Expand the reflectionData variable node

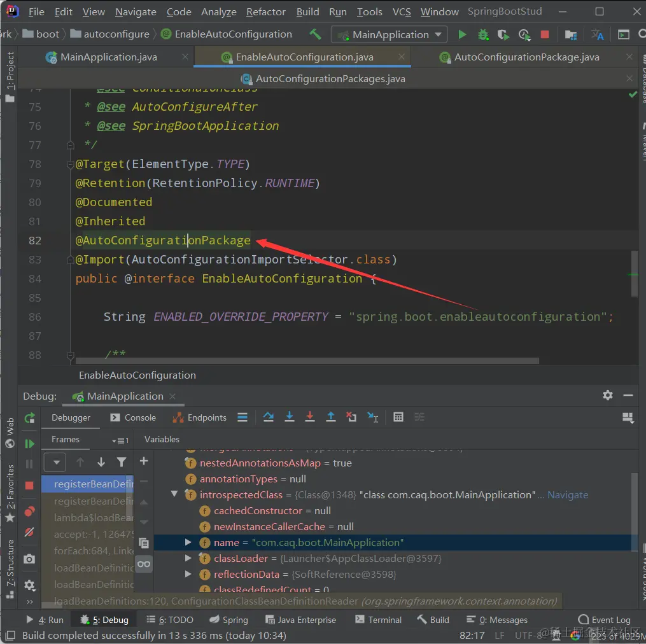(x=188, y=574)
